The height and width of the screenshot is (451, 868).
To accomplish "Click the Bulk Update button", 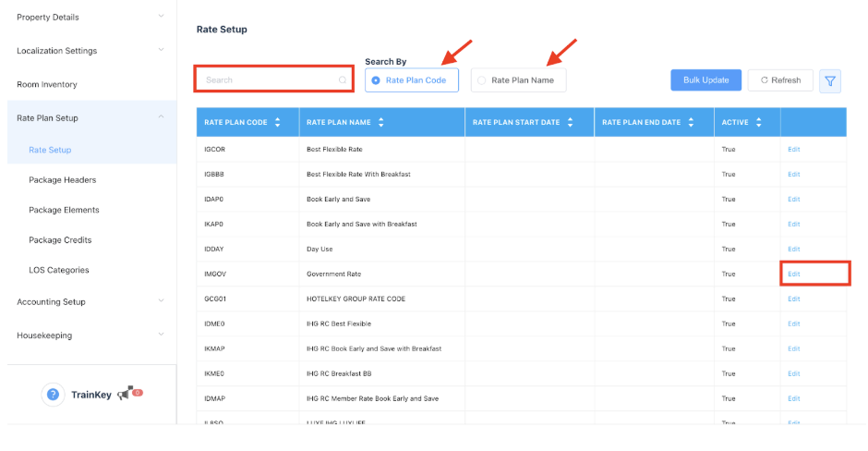I will pyautogui.click(x=705, y=80).
